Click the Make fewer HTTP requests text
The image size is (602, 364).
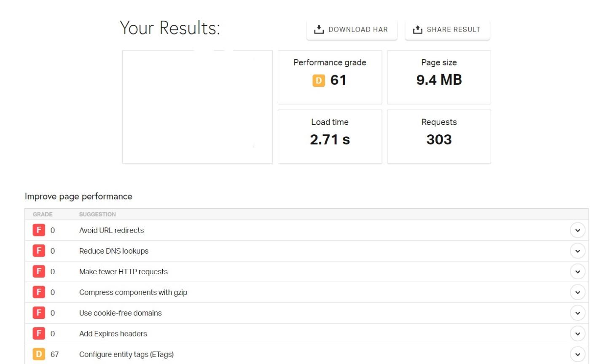(124, 272)
